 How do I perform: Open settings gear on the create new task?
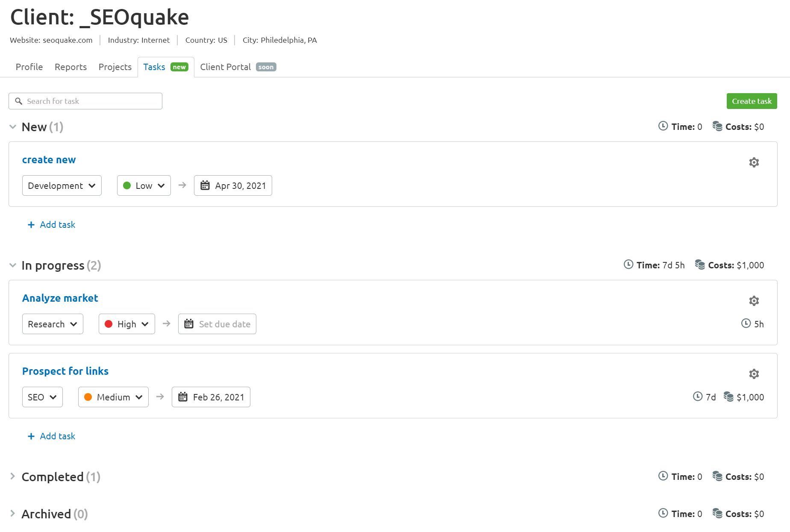tap(754, 162)
